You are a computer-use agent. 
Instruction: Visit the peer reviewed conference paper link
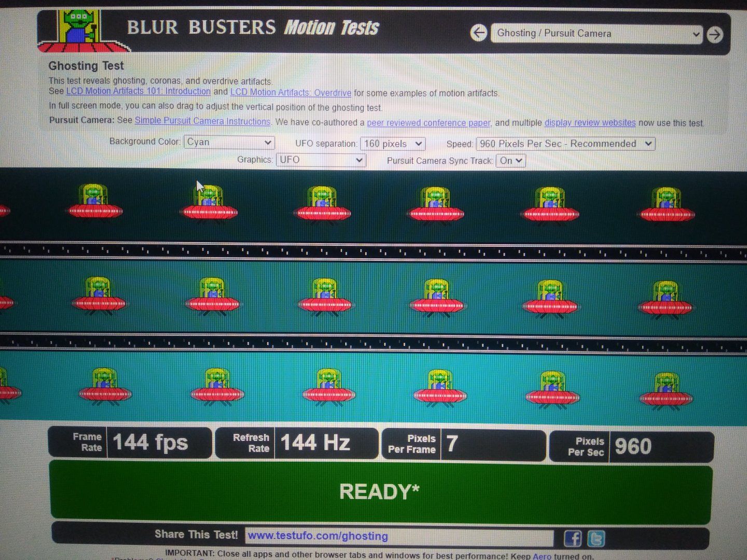428,123
